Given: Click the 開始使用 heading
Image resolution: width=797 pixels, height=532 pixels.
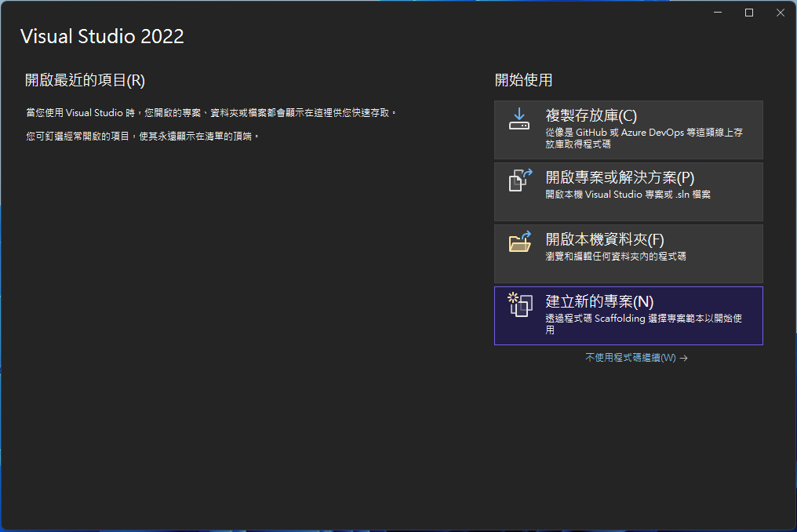Looking at the screenshot, I should pos(523,80).
